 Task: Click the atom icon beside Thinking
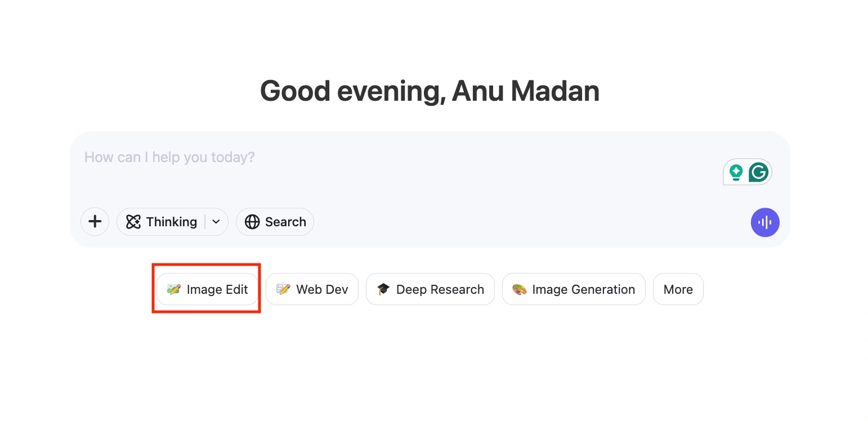[x=133, y=222]
